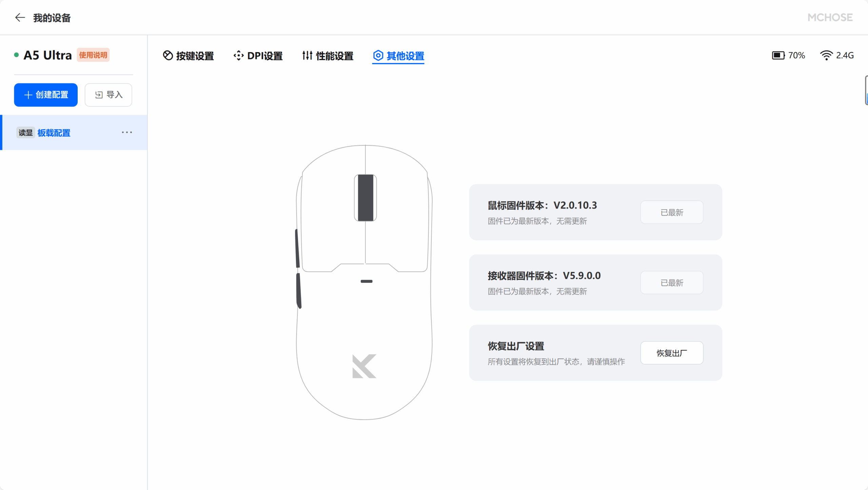Click 已最新 for mouse firmware
868x490 pixels.
[x=671, y=212]
